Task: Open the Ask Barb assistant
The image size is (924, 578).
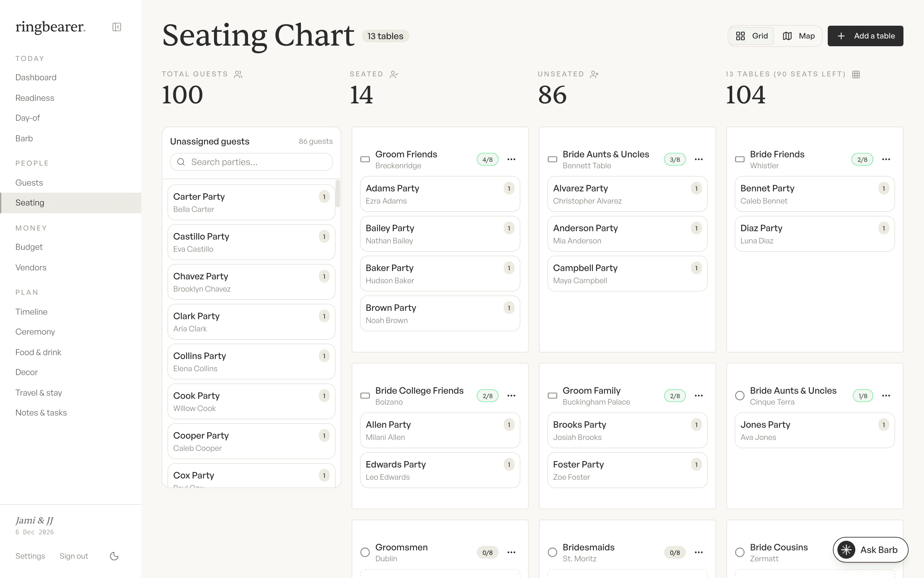Action: [x=870, y=550]
